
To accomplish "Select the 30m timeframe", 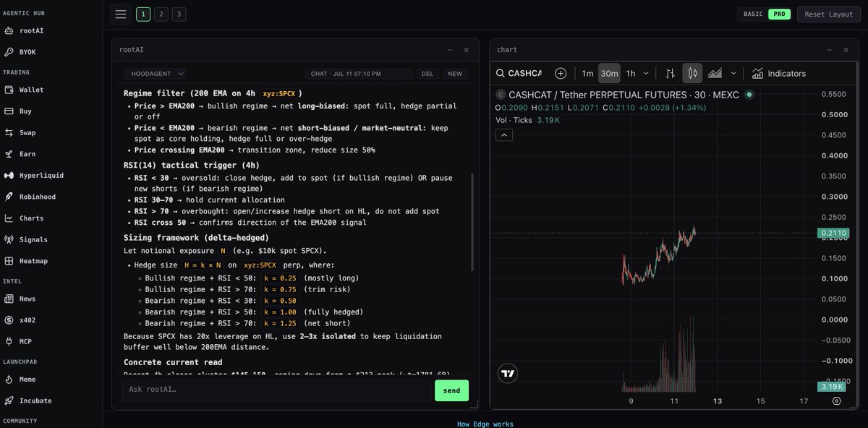I will pos(609,73).
